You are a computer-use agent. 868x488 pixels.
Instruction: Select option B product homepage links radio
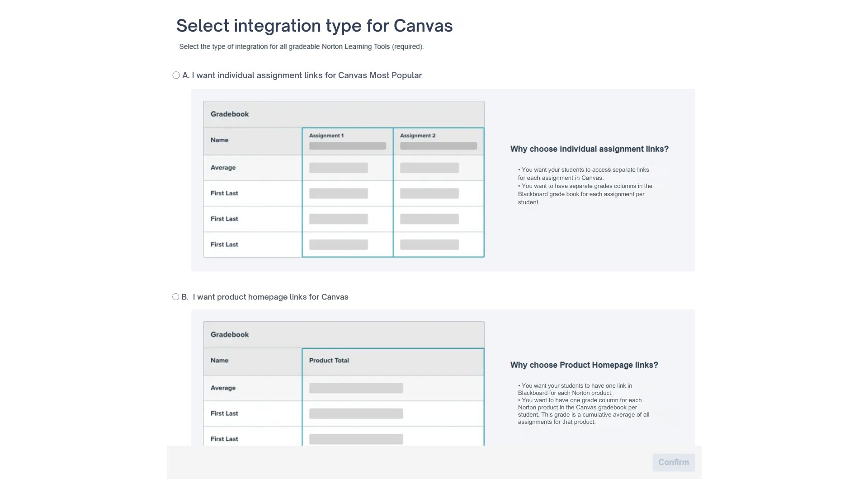point(175,297)
